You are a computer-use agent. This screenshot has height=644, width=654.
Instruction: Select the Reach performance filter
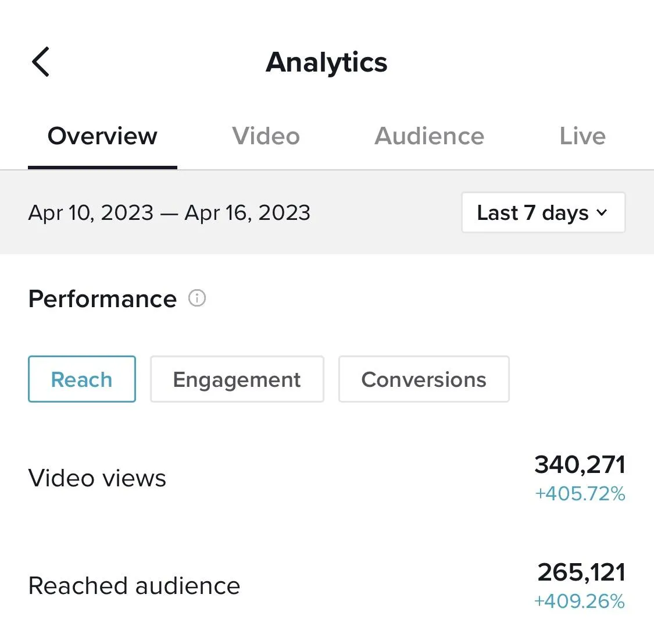coord(82,379)
